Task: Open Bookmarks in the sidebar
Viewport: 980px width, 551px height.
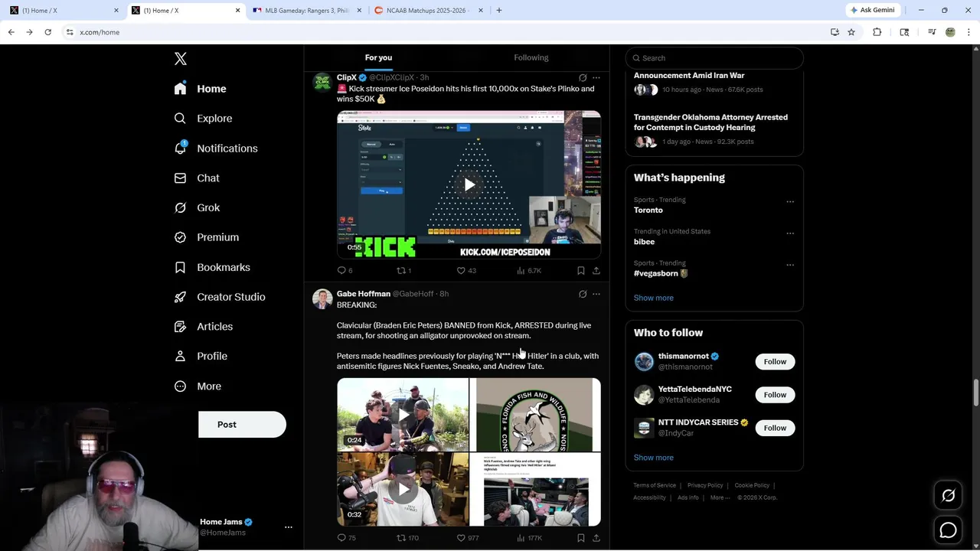Action: [212, 267]
